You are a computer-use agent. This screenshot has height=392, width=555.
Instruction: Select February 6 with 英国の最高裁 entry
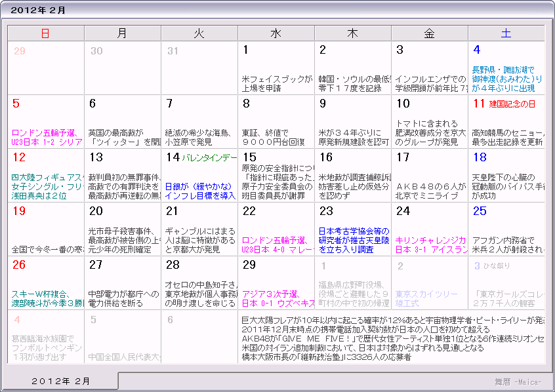coord(123,122)
